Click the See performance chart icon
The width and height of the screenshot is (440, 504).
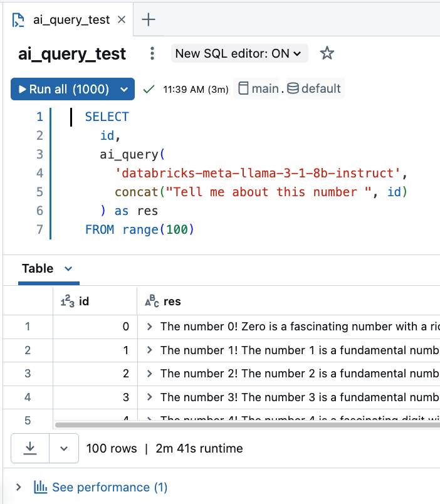pyautogui.click(x=41, y=487)
